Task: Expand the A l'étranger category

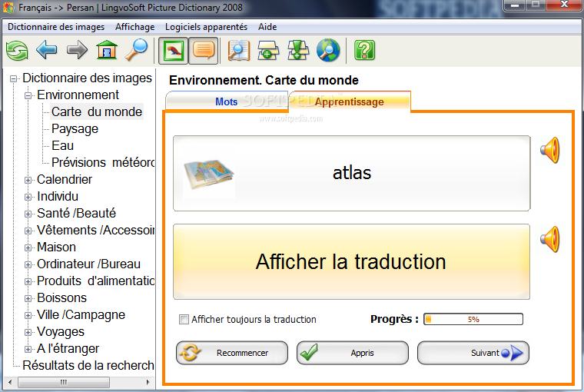Action: [x=28, y=349]
